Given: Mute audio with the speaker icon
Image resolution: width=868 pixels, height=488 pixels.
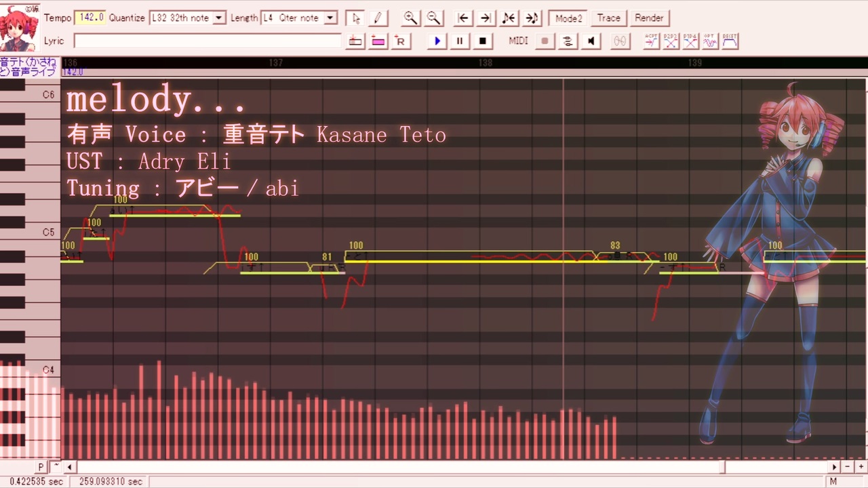Looking at the screenshot, I should tap(590, 41).
